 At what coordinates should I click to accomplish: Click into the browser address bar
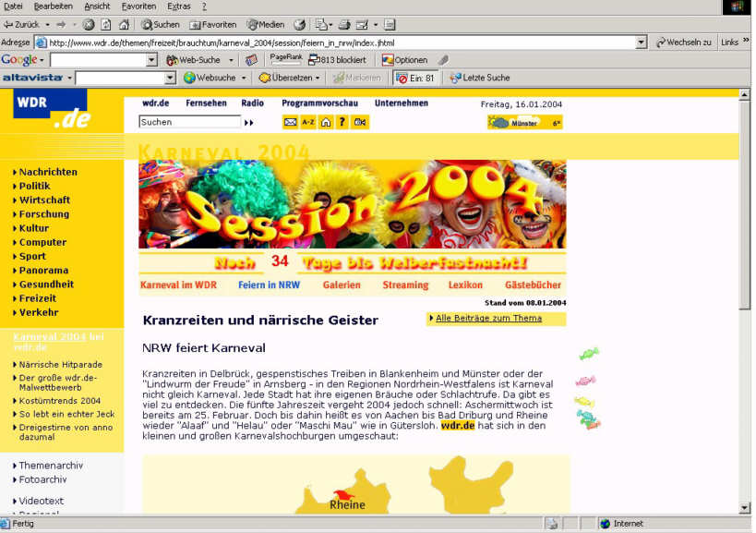(342, 42)
